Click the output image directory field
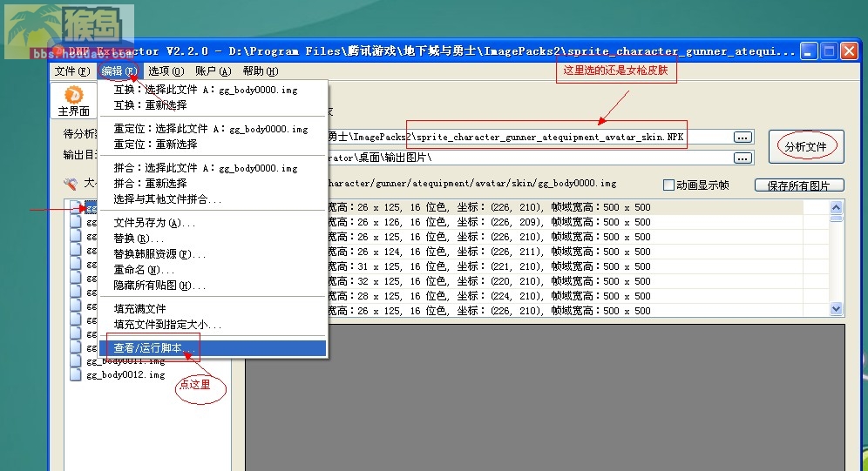868x471 pixels. tap(529, 158)
